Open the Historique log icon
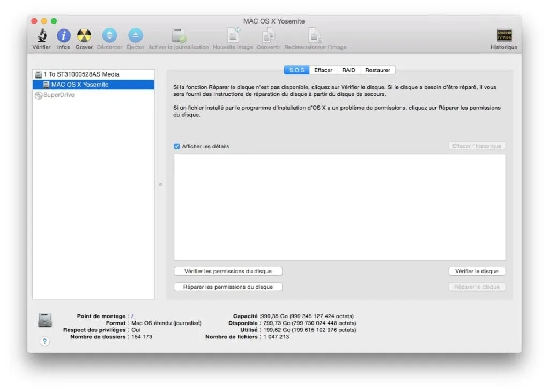 pyautogui.click(x=504, y=35)
